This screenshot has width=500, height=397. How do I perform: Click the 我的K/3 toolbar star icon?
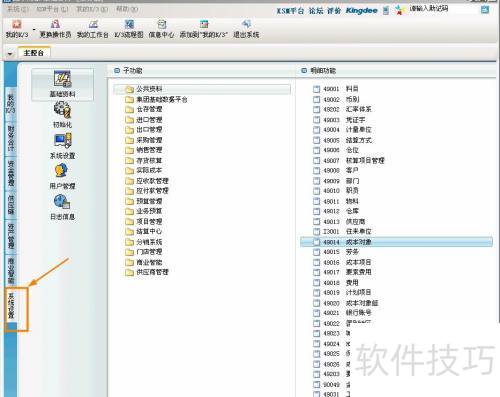click(16, 24)
